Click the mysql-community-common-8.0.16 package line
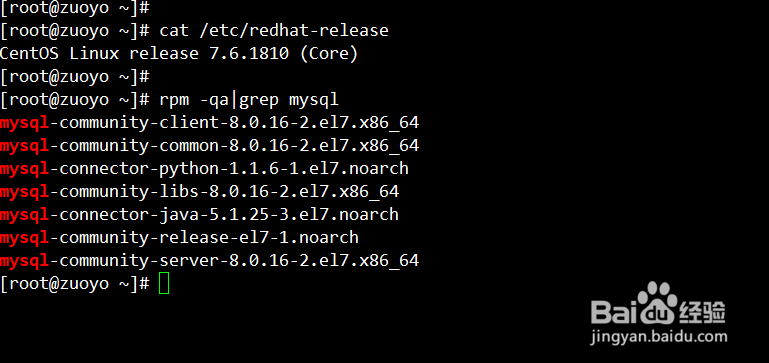 (209, 146)
